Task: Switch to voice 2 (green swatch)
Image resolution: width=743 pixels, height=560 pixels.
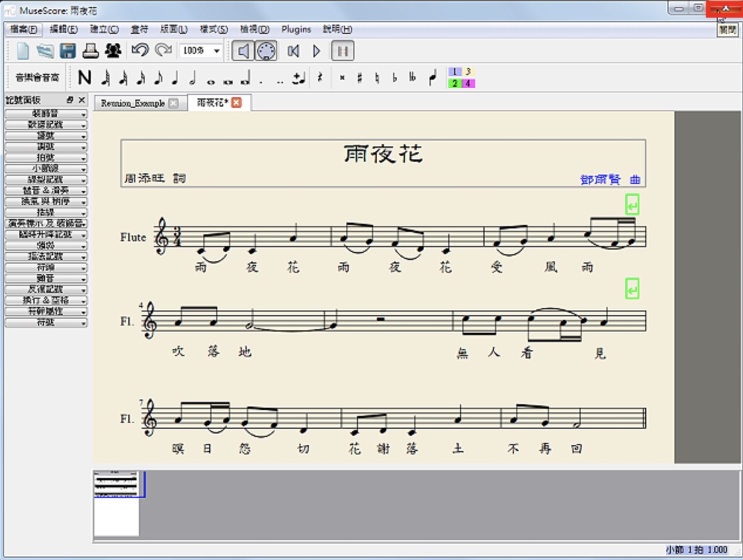Action: tap(455, 83)
